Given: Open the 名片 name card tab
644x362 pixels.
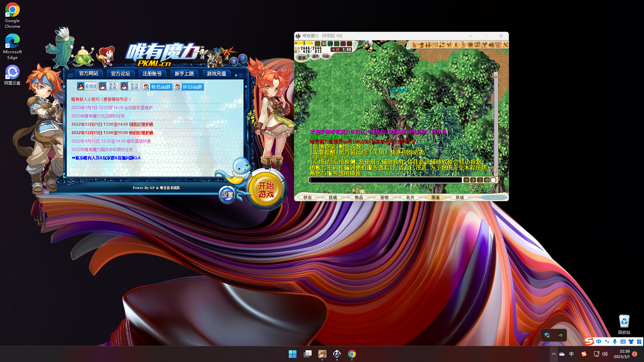Looking at the screenshot, I should click(410, 197).
